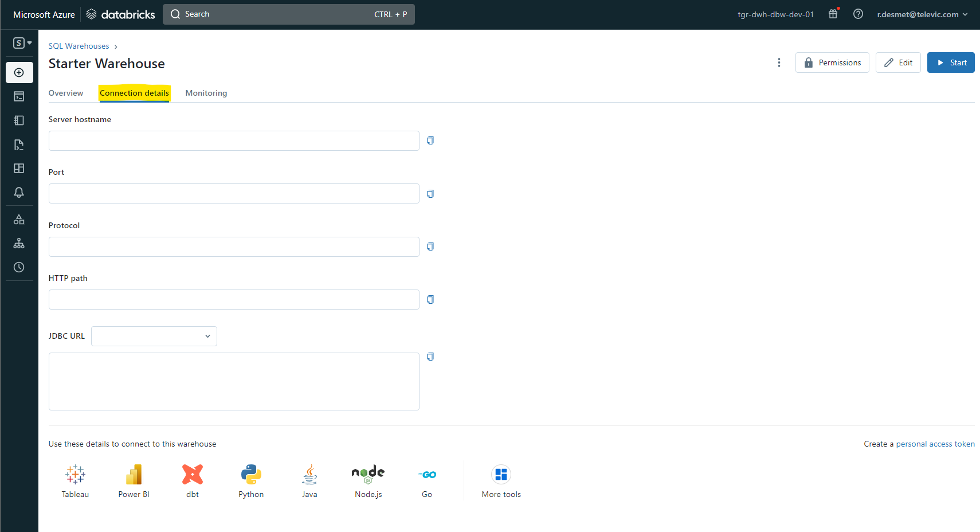The height and width of the screenshot is (532, 980).
Task: Open the personal access token link
Action: 935,444
